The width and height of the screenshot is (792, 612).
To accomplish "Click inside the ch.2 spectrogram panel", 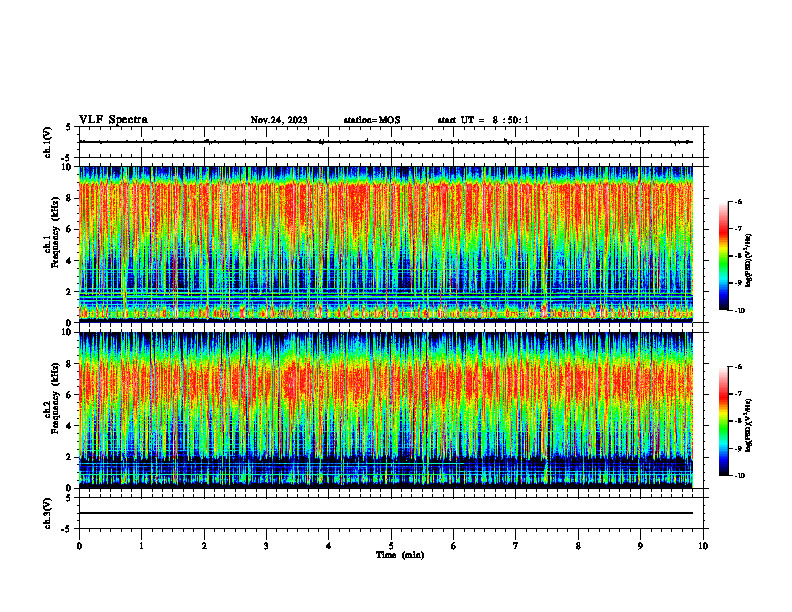I will pos(386,410).
